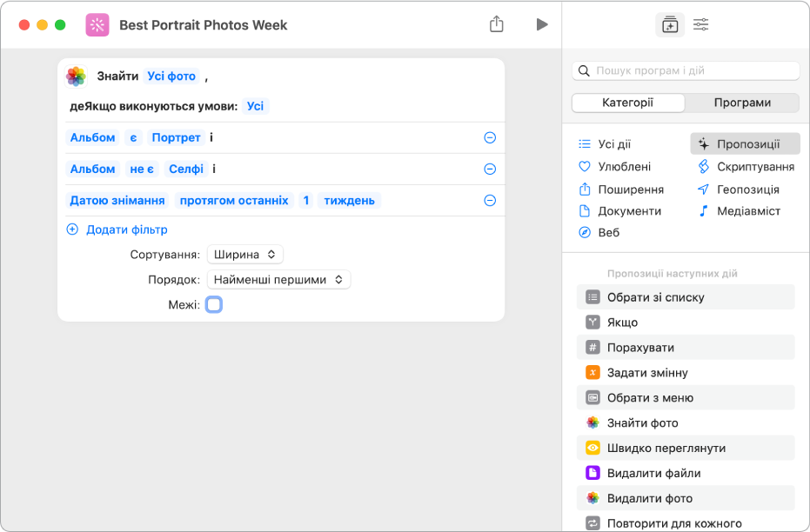This screenshot has width=810, height=532.
Task: Add the Швидко переглянути action
Action: tap(666, 449)
